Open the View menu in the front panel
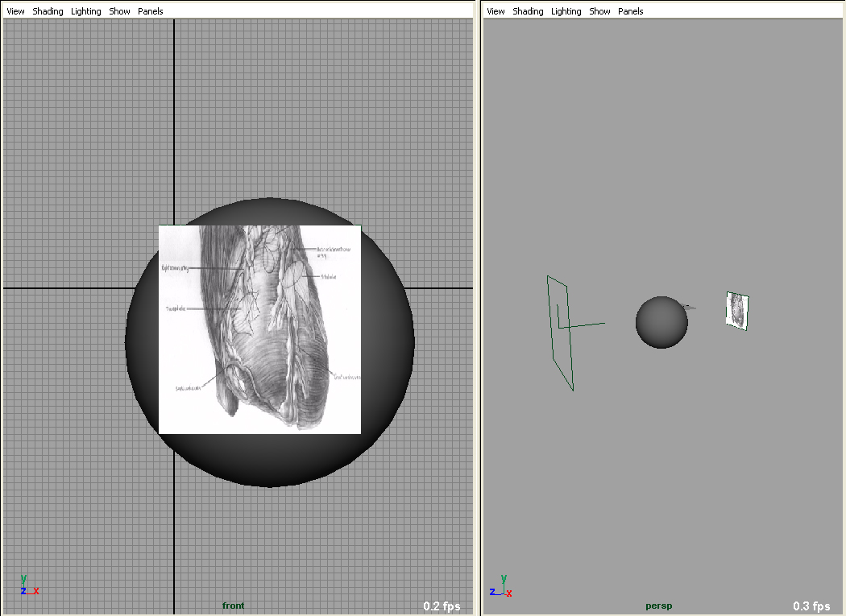The image size is (846, 616). pos(15,11)
